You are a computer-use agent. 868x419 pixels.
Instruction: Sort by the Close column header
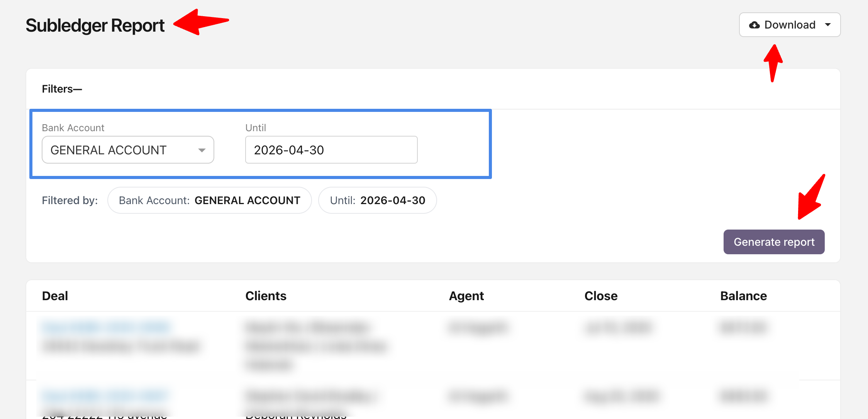pos(601,296)
